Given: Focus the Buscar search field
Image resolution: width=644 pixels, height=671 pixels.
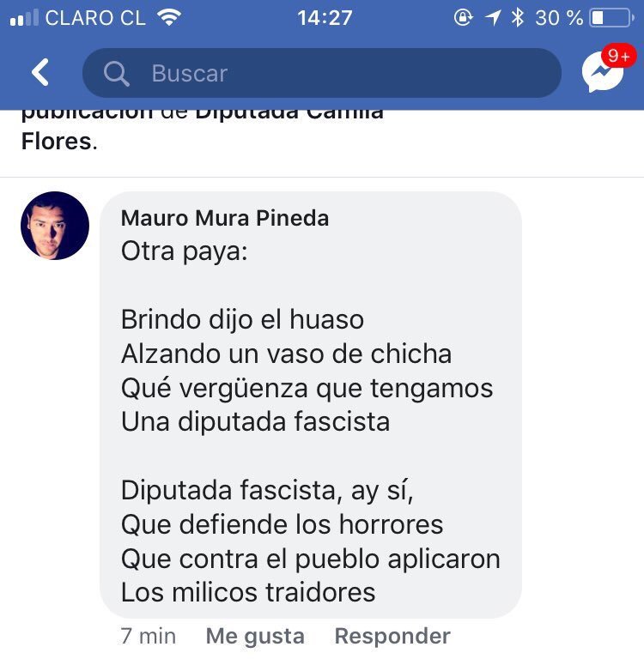Looking at the screenshot, I should coord(322,73).
